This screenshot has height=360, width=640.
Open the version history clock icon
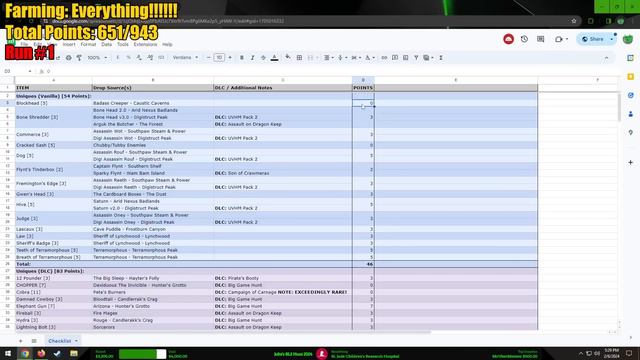[x=524, y=39]
